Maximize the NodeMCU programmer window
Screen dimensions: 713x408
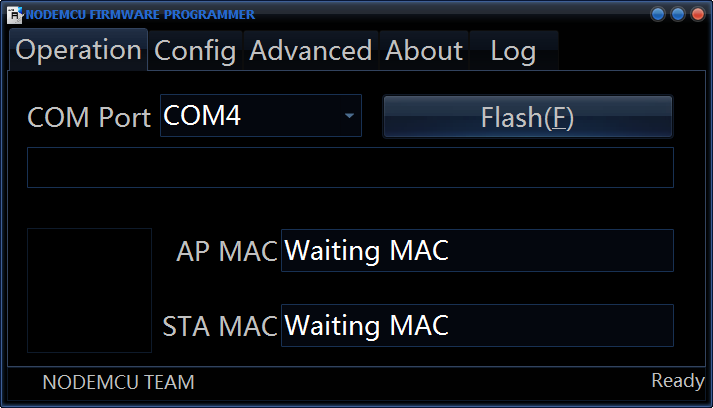pyautogui.click(x=678, y=14)
